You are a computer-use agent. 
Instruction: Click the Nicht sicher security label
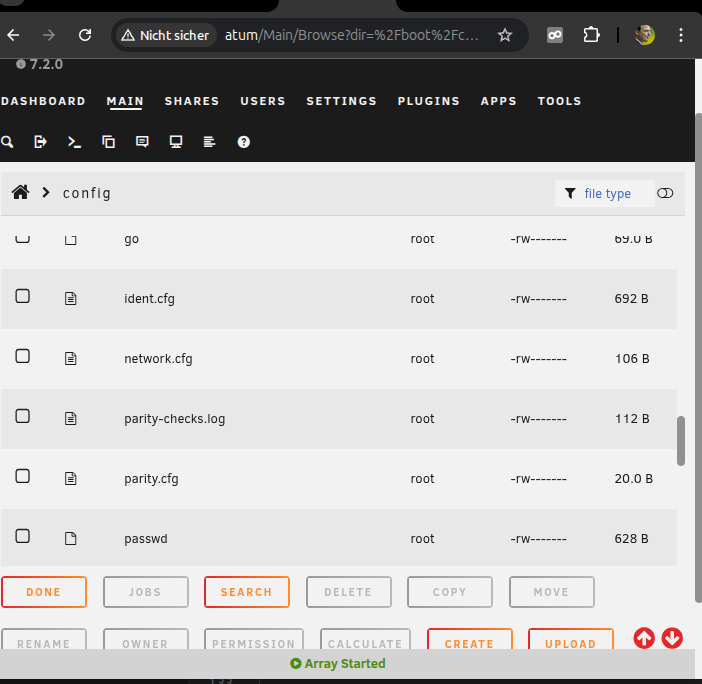tap(165, 35)
